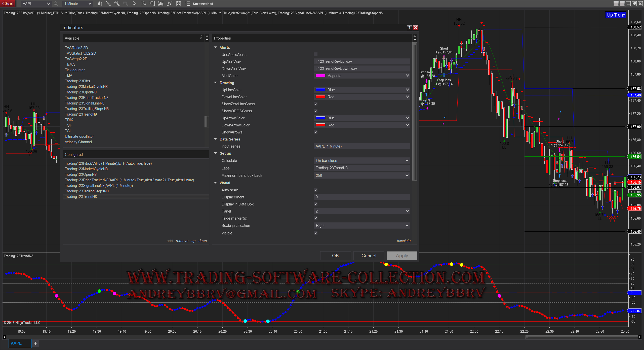Collapse the Alerts property group
The image size is (644, 350).
tap(216, 47)
